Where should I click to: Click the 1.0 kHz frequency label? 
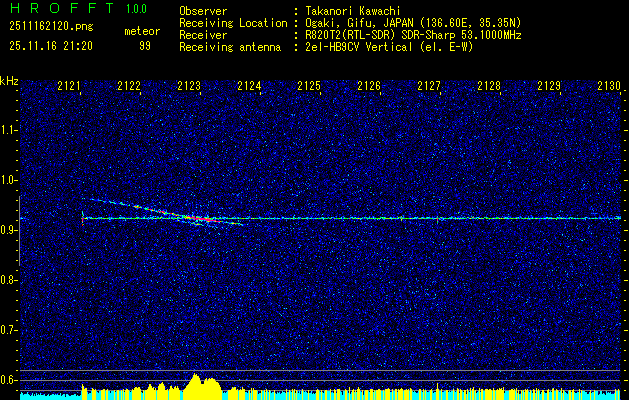[x=9, y=180]
